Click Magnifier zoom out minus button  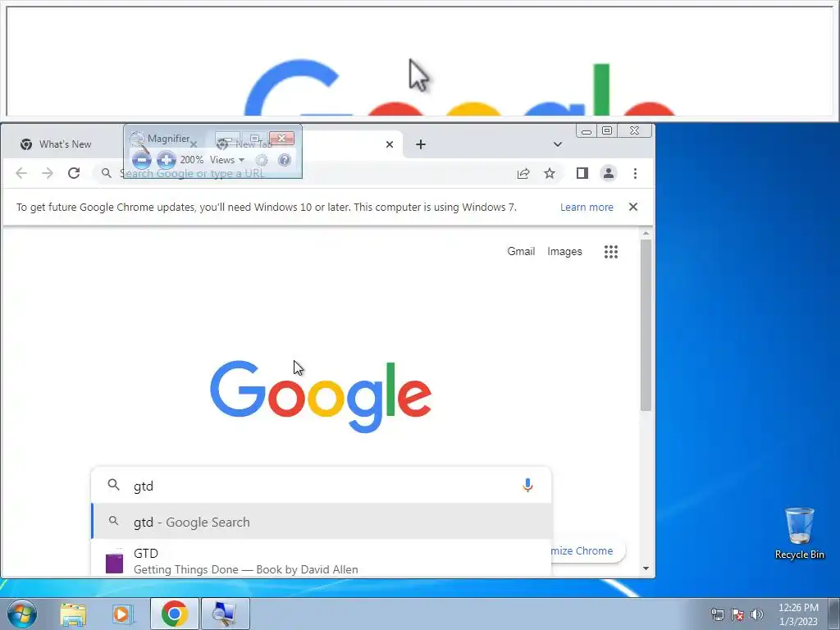[x=141, y=160]
